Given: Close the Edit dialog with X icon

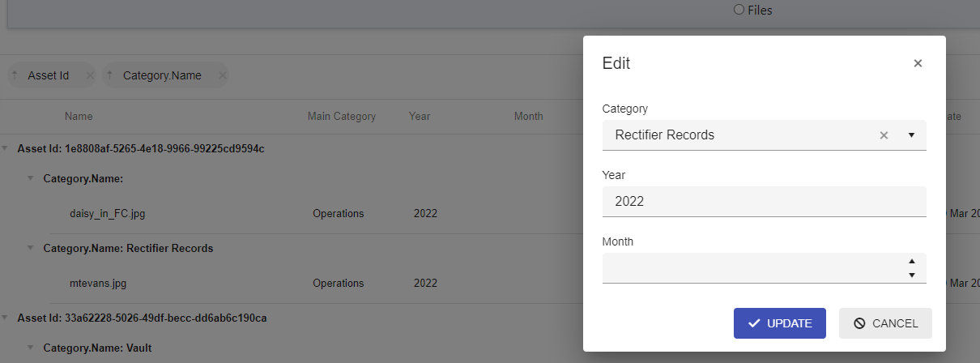Looking at the screenshot, I should pyautogui.click(x=918, y=63).
